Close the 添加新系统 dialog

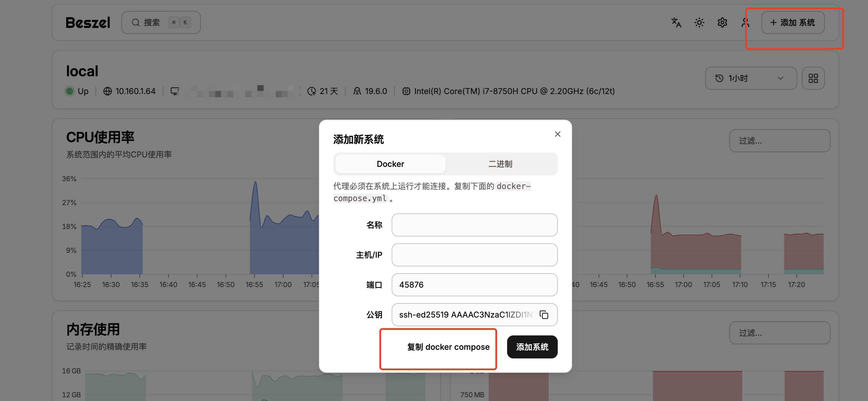click(x=558, y=134)
